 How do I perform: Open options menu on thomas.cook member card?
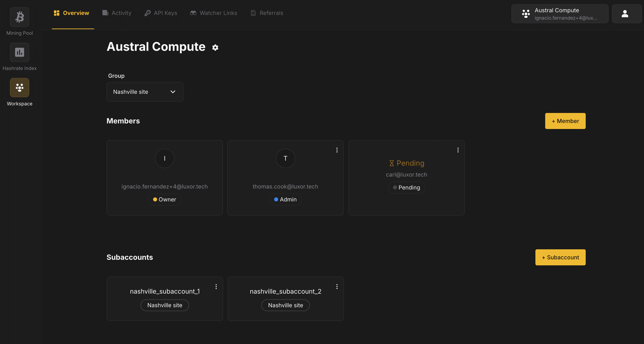pos(337,150)
